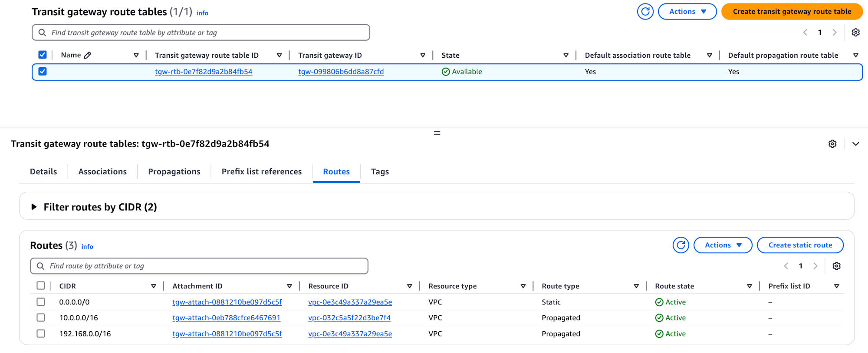Sort routes by Attachment ID column
868x353 pixels.
coord(289,286)
